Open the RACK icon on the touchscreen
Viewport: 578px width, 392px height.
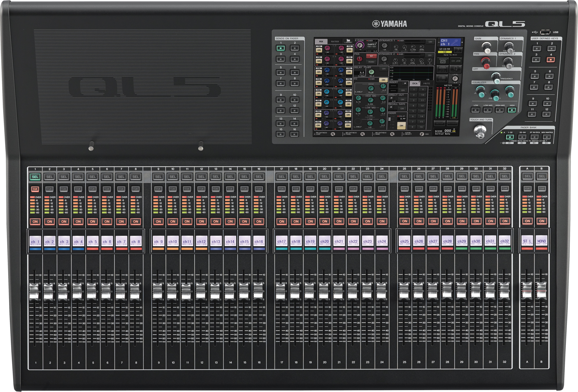[442, 79]
